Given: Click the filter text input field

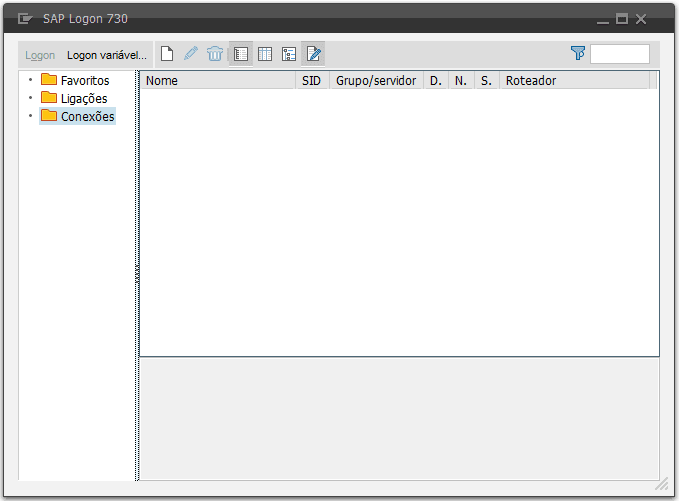Looking at the screenshot, I should point(620,54).
